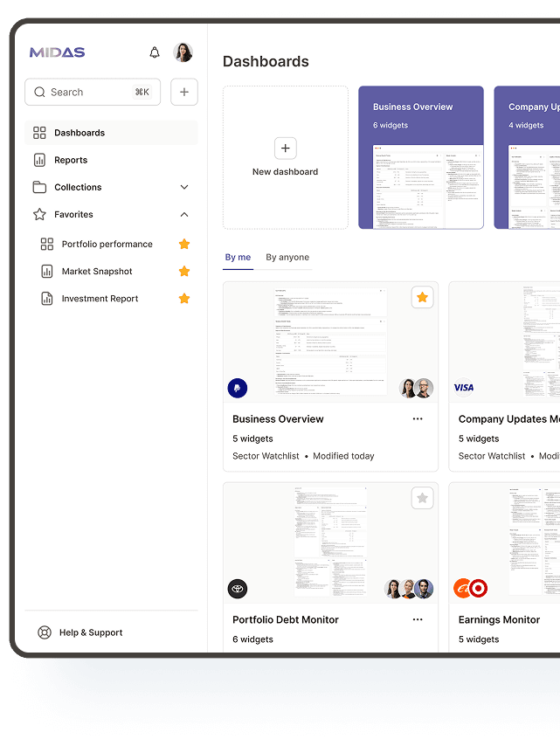Viewport: 560px width, 746px height.
Task: Open the Investment Report favorite
Action: (100, 299)
